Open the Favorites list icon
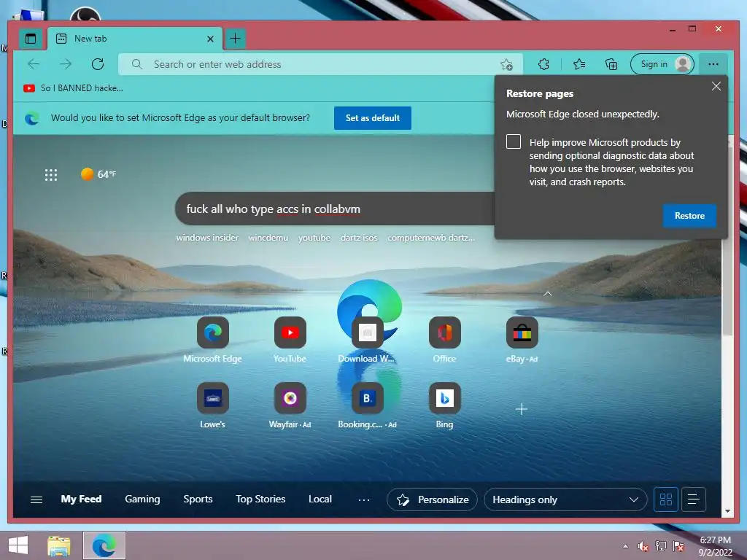Viewport: 747px width, 560px height. [x=579, y=64]
